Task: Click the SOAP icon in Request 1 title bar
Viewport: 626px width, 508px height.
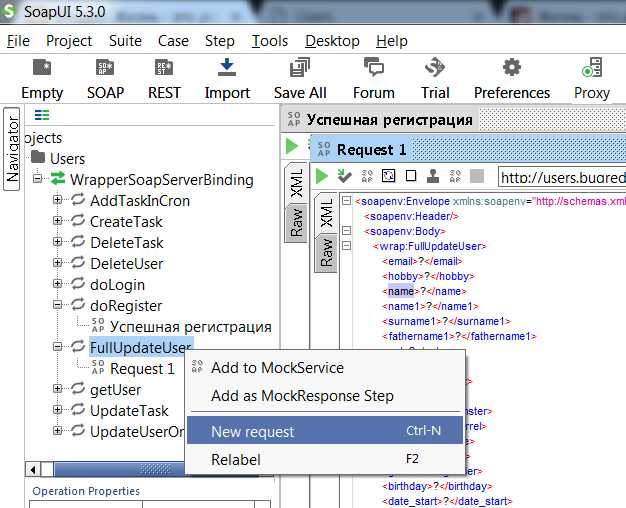Action: point(324,149)
